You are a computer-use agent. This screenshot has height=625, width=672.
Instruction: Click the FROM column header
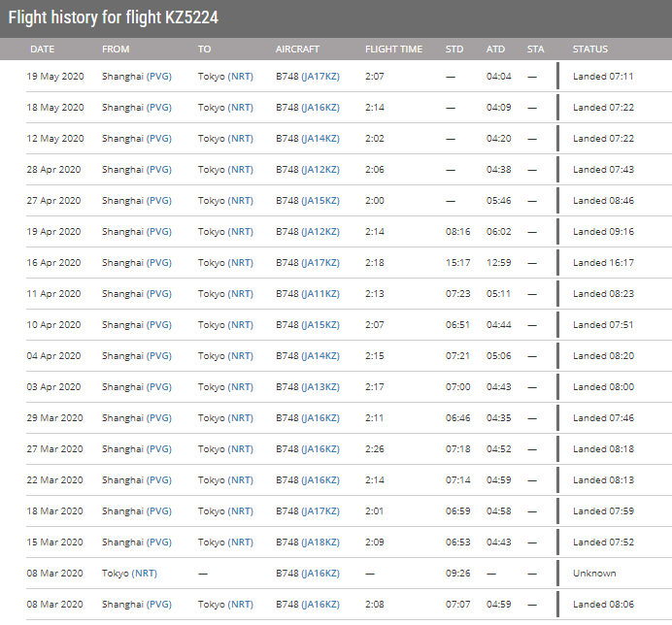click(116, 49)
